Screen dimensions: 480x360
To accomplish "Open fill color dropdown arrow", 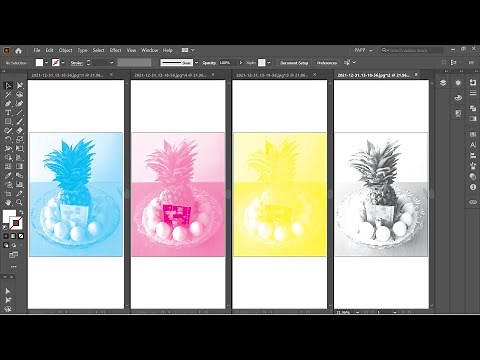I will (x=46, y=63).
